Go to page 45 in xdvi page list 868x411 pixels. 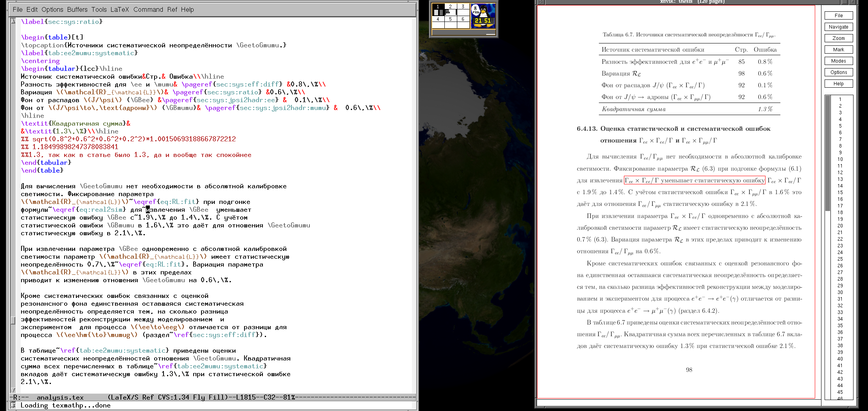pyautogui.click(x=840, y=392)
